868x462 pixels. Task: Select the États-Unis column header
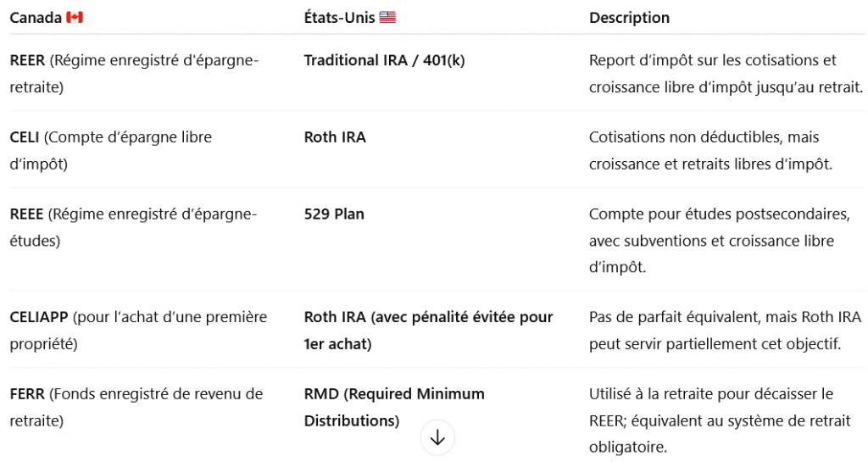[x=350, y=18]
